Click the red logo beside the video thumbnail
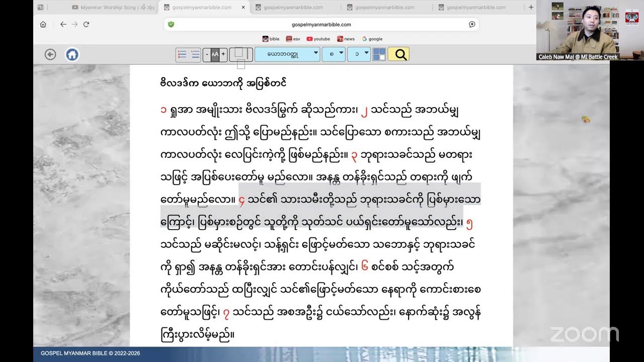 tap(632, 17)
